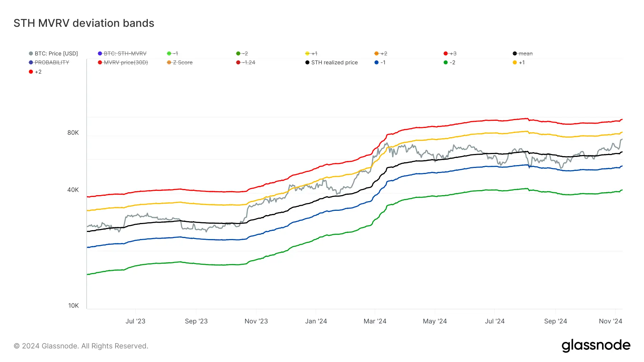Hide the active green -2 band series

tap(449, 63)
